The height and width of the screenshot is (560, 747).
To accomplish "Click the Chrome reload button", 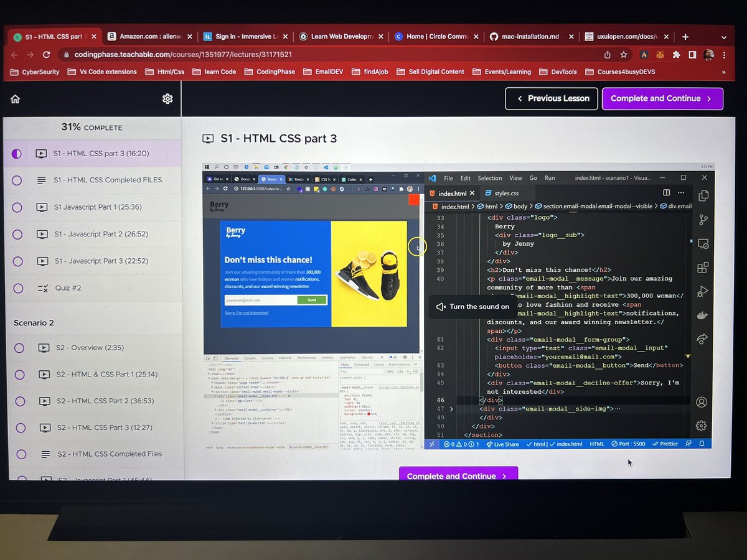I will [46, 54].
